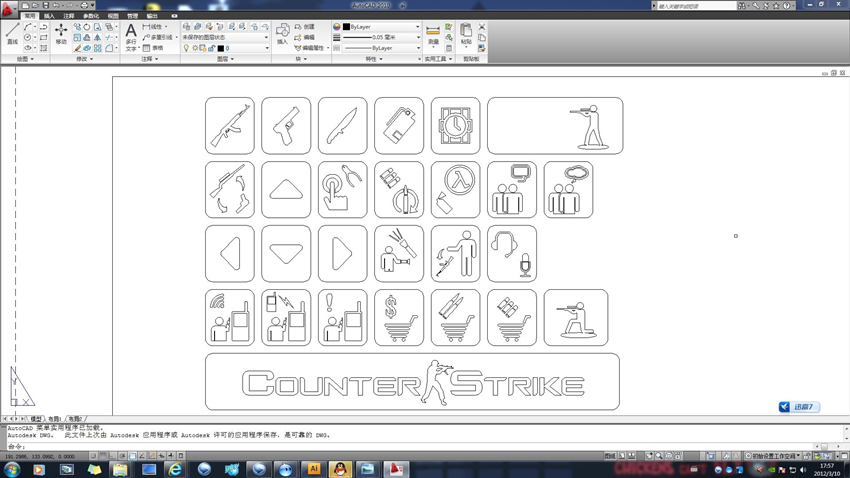Toggle first drafting mode button in status bar
Screen dimensions: 850x478
click(93, 456)
